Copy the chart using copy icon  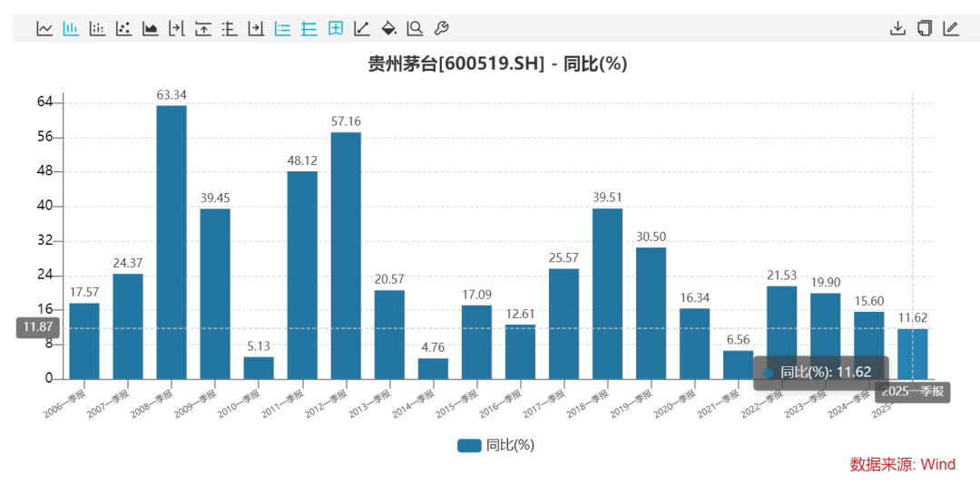(924, 28)
